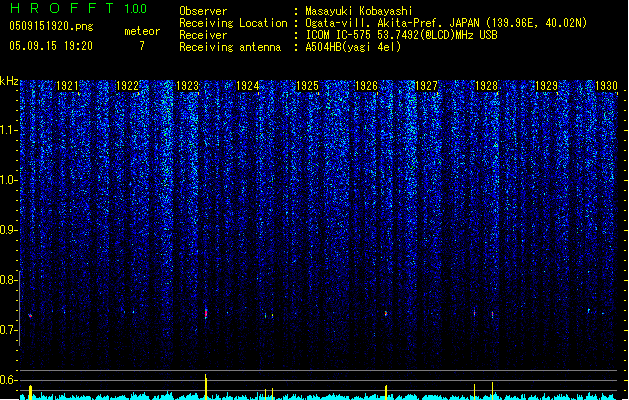629x400 pixels.
Task: Click the 1.0 kHz axis label
Action: [8, 180]
